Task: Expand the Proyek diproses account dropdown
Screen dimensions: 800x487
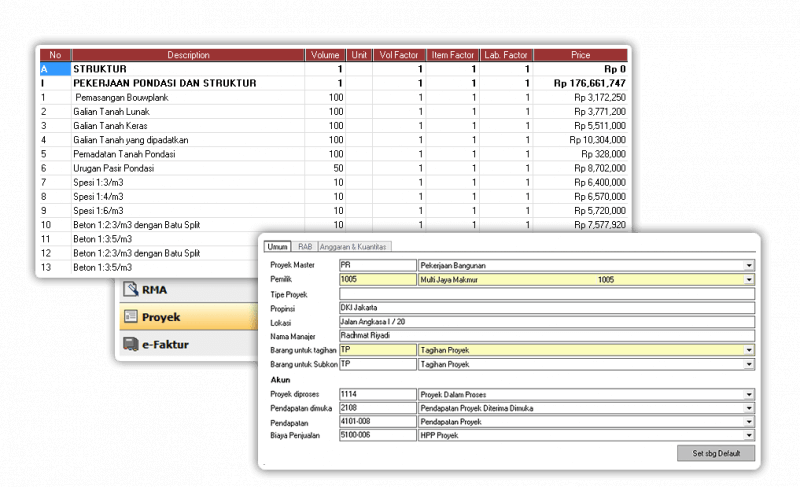Action: 749,395
